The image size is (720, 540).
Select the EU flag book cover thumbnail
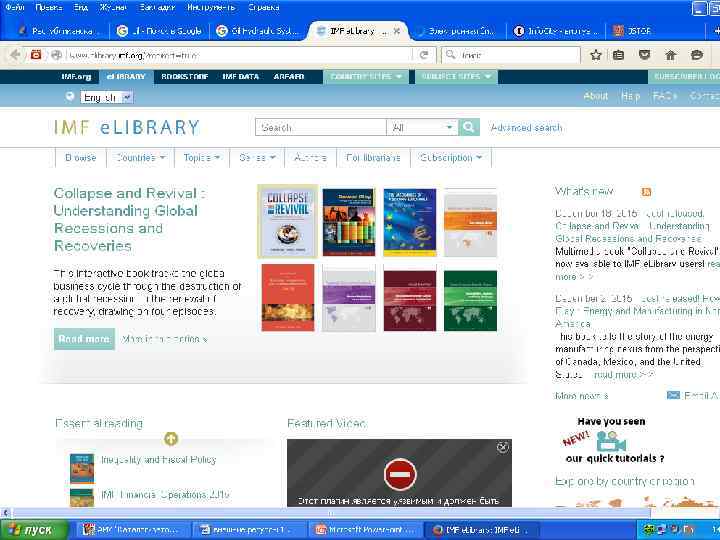tap(410, 222)
